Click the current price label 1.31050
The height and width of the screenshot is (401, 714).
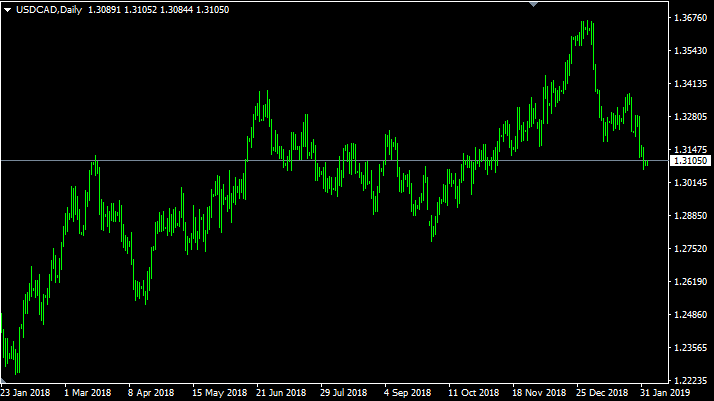[690, 161]
